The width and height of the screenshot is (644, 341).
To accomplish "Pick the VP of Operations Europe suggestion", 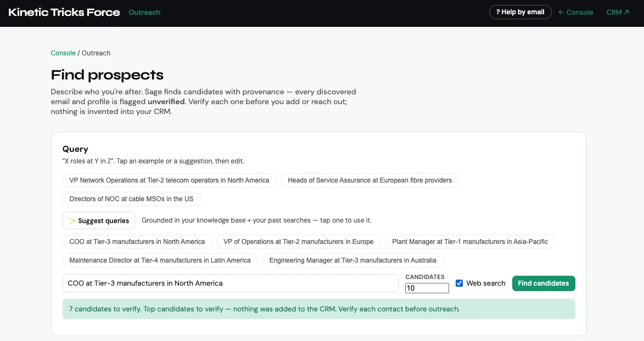I will [x=299, y=242].
